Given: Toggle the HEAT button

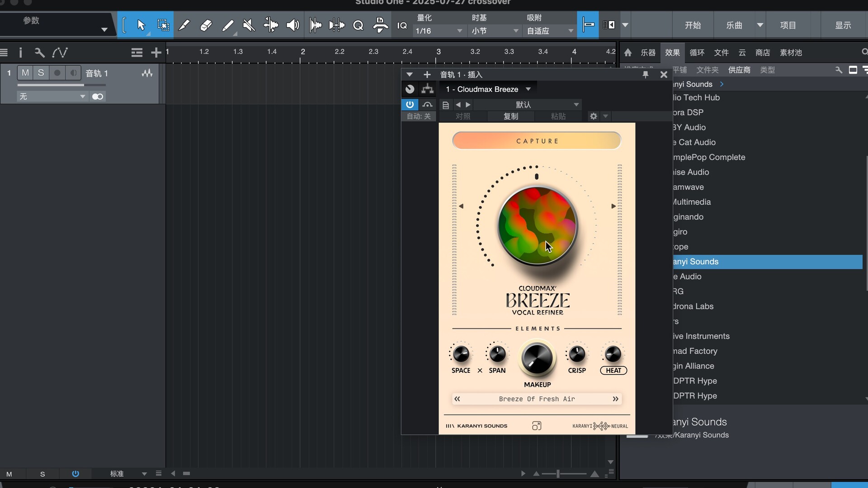Looking at the screenshot, I should 613,371.
